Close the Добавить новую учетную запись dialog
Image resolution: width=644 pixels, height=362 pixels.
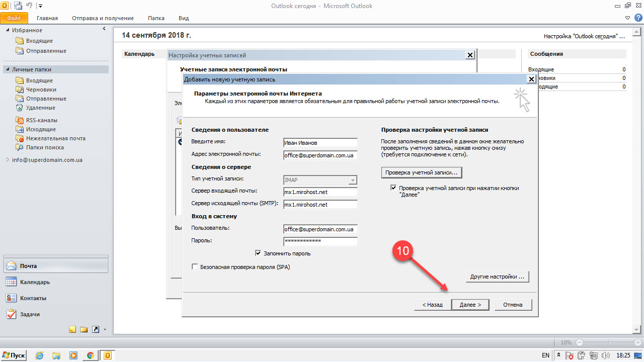pyautogui.click(x=531, y=79)
